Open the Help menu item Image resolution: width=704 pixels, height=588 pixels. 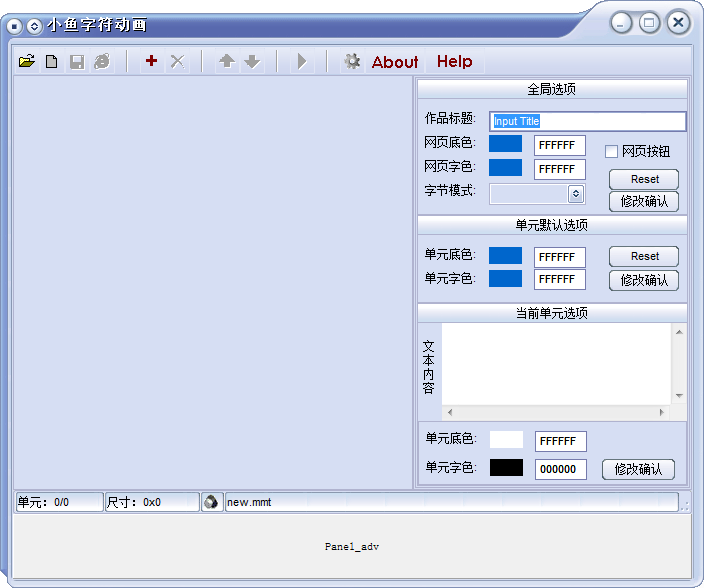point(454,62)
